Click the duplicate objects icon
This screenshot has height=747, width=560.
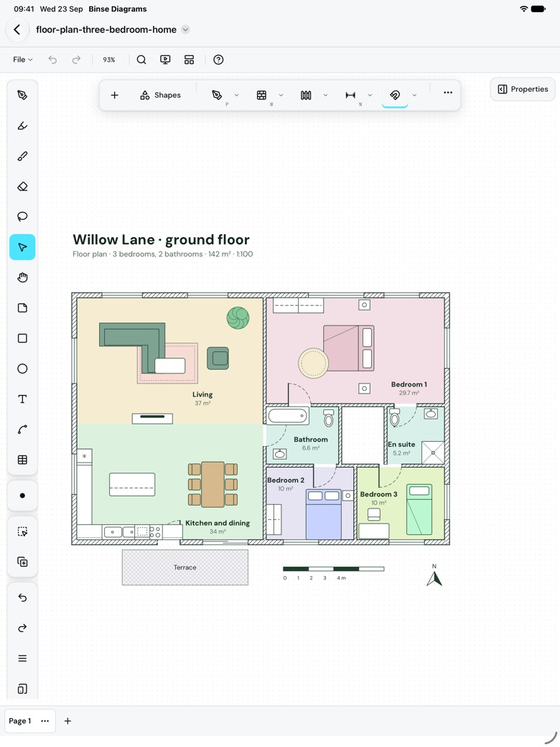click(x=22, y=562)
